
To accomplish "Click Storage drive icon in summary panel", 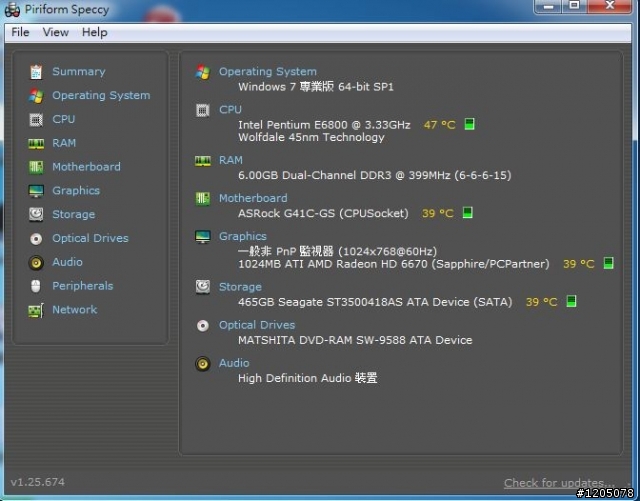I will click(x=203, y=287).
